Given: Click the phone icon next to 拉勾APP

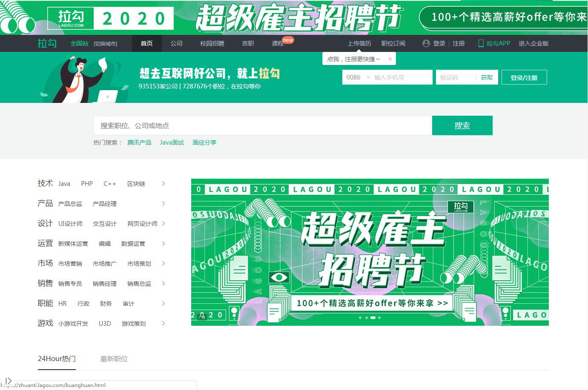Looking at the screenshot, I should (x=481, y=43).
